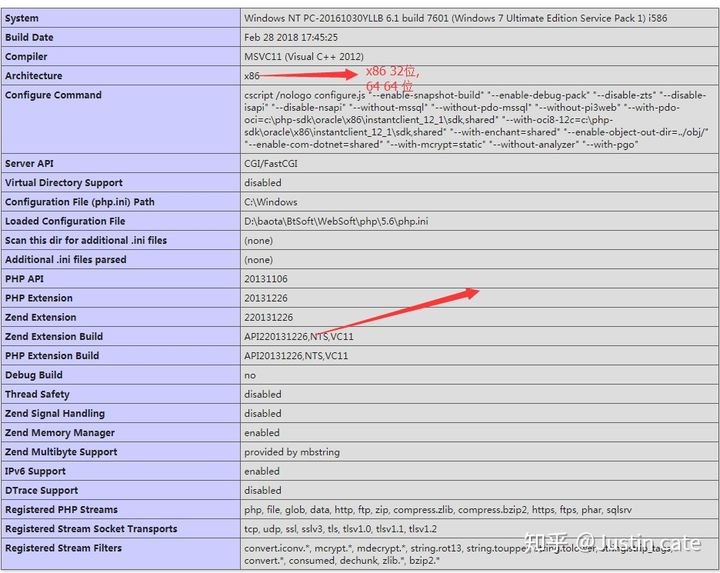Select the 'PHP API' label
The width and height of the screenshot is (720, 573).
point(24,279)
